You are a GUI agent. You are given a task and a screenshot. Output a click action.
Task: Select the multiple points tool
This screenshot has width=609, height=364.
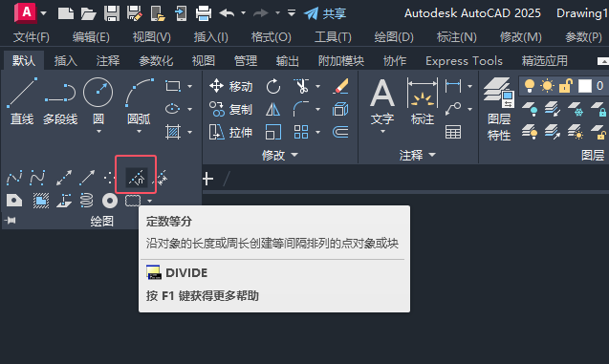(x=110, y=178)
